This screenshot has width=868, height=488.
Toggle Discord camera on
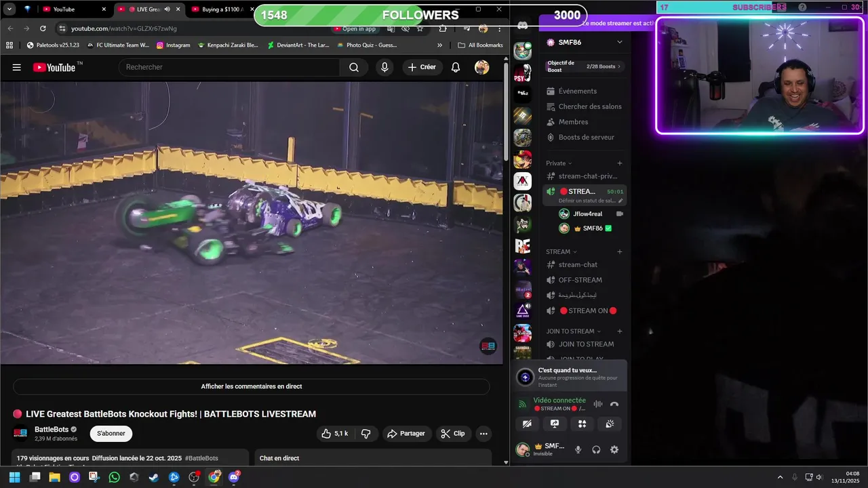[527, 424]
